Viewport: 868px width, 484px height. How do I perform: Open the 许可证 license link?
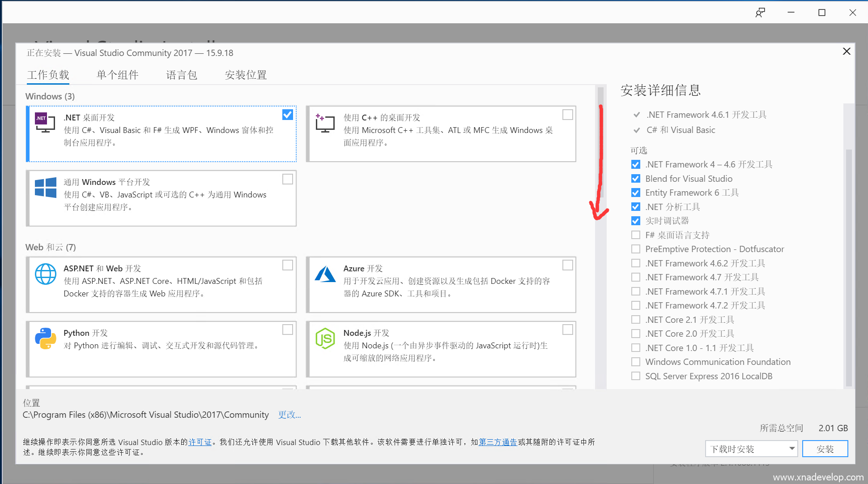pyautogui.click(x=200, y=442)
